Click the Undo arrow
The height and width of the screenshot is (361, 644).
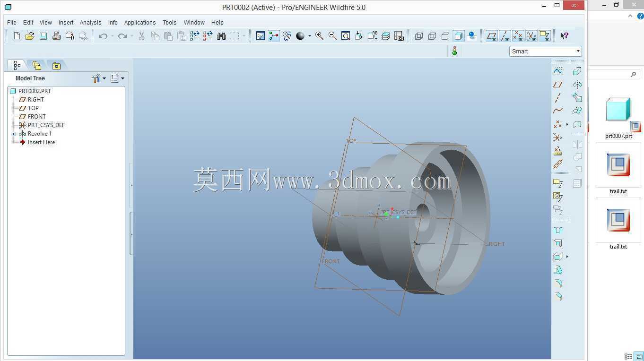point(103,36)
